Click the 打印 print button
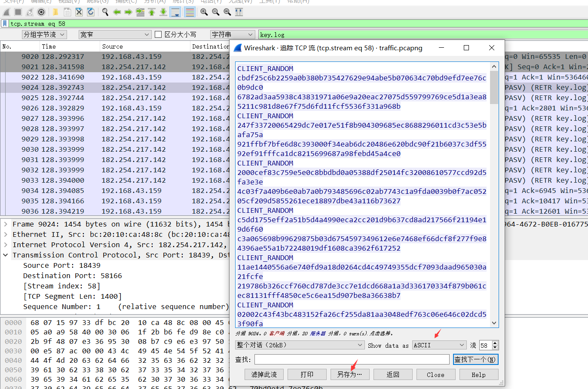This screenshot has width=588, height=389. pos(307,374)
